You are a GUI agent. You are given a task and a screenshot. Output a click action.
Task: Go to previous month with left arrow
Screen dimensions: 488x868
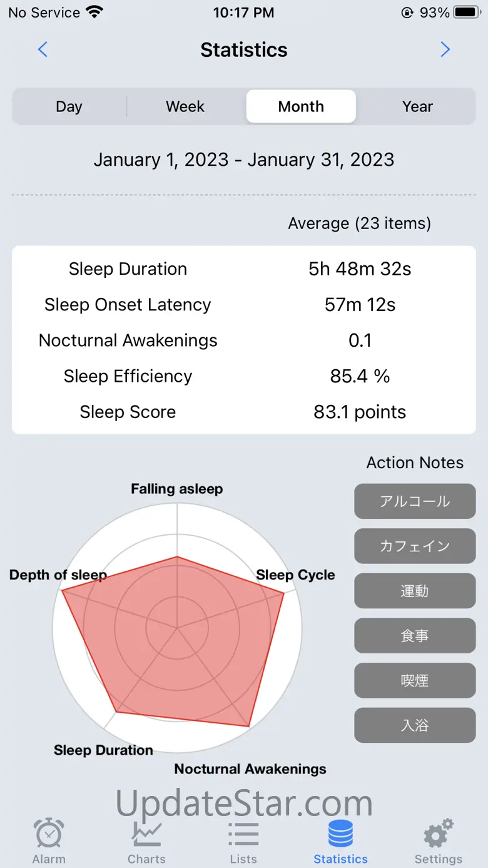coord(43,49)
